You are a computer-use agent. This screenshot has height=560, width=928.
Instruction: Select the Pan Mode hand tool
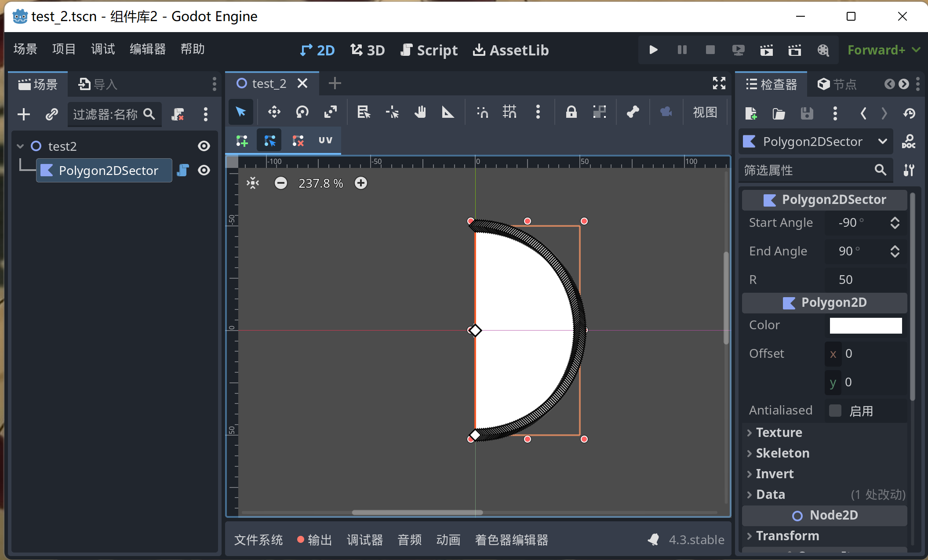420,112
